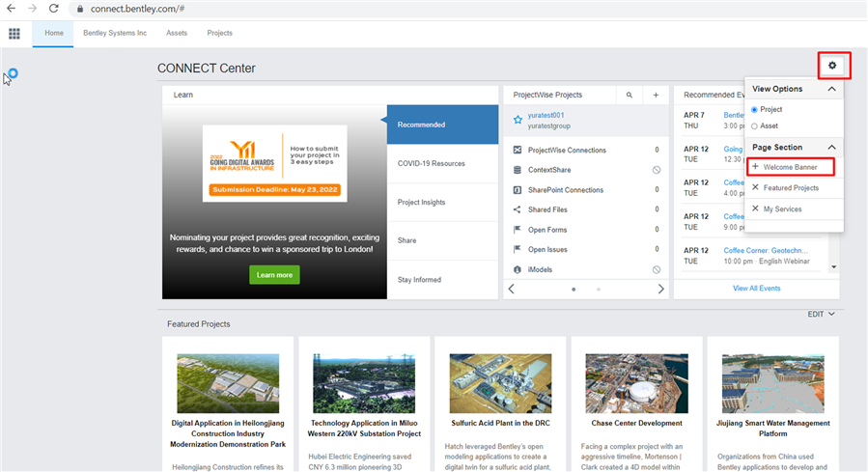Screen dimensions: 868x472
Task: Remove Featured Projects with its X icon
Action: click(x=755, y=187)
